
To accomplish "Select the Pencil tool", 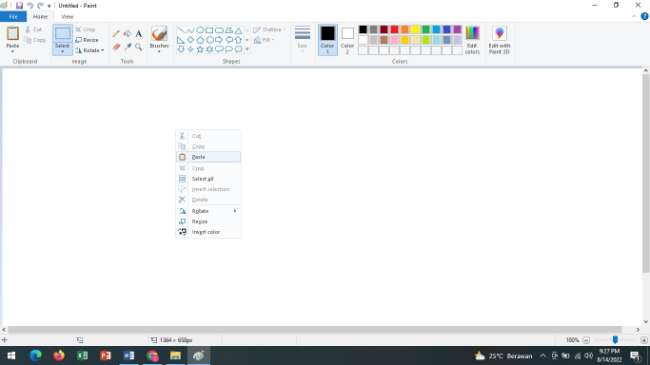I will (116, 34).
